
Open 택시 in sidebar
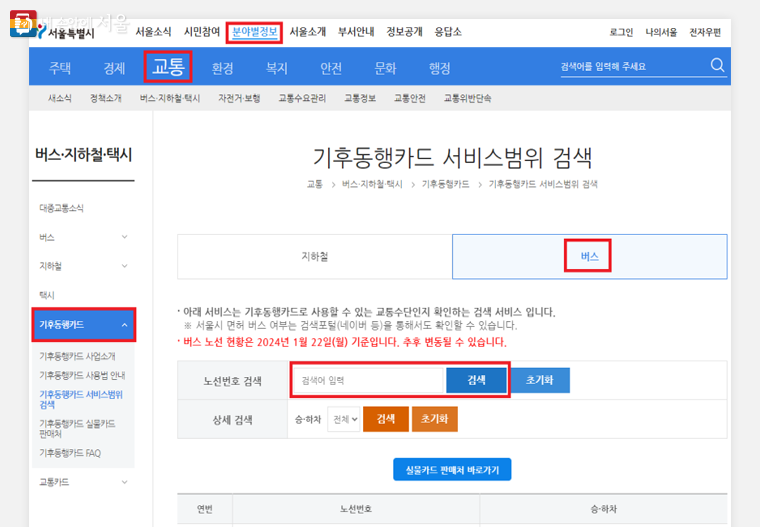click(47, 295)
